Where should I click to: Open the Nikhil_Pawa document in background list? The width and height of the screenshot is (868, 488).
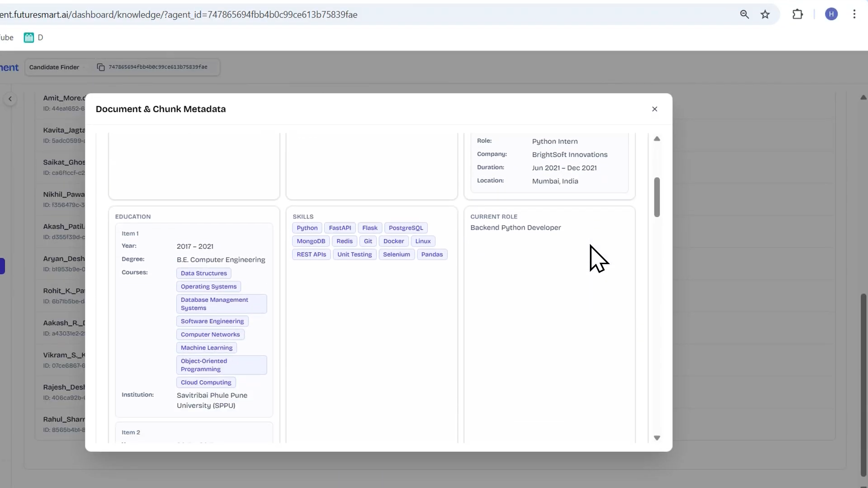click(64, 194)
